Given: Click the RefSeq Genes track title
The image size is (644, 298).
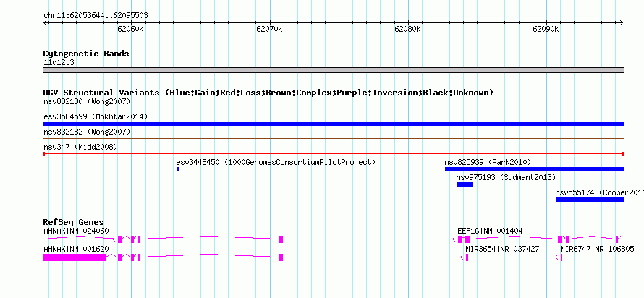Looking at the screenshot, I should tap(73, 223).
